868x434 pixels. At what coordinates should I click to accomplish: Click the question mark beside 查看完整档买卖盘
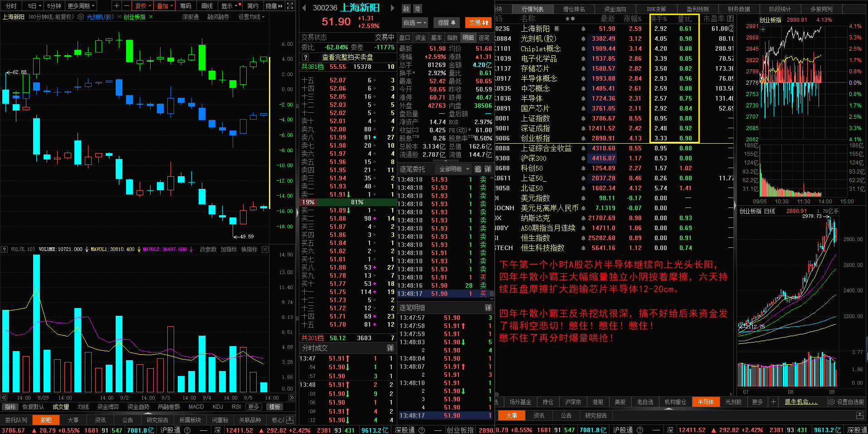pyautogui.click(x=306, y=57)
